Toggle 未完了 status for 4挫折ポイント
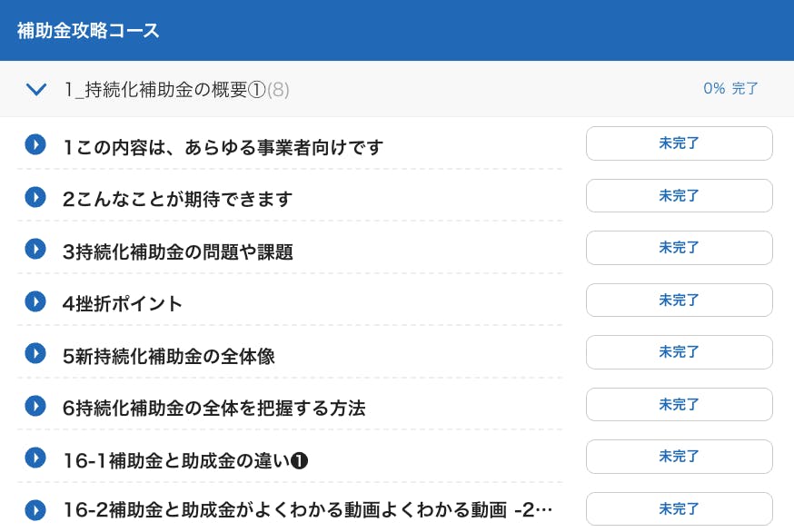The height and width of the screenshot is (532, 794). (679, 300)
